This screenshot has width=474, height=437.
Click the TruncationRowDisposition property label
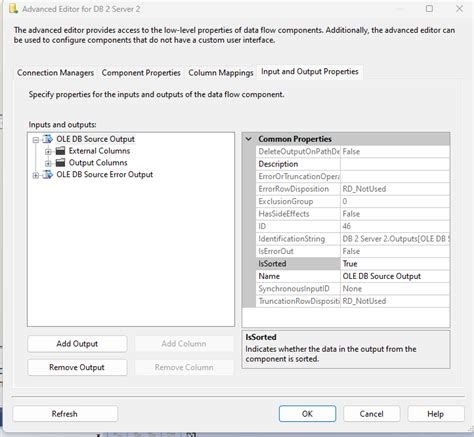298,301
